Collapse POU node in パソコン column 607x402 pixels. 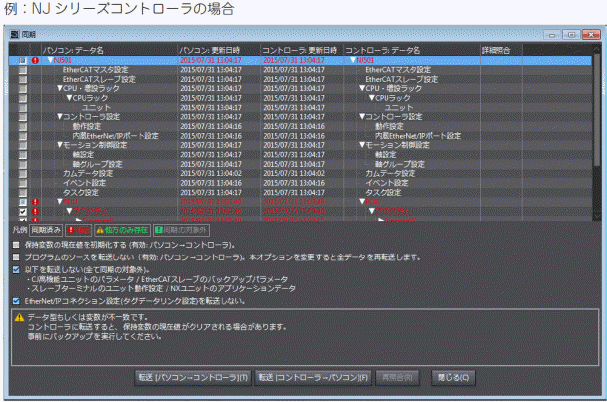pyautogui.click(x=60, y=202)
